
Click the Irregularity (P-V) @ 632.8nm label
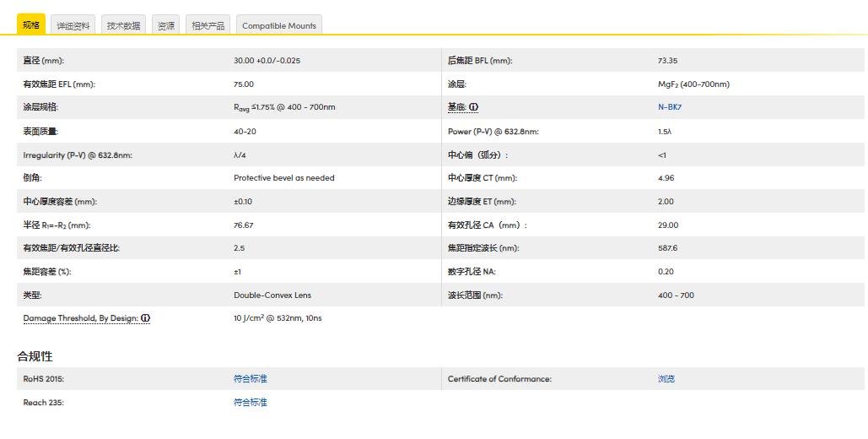click(x=78, y=154)
